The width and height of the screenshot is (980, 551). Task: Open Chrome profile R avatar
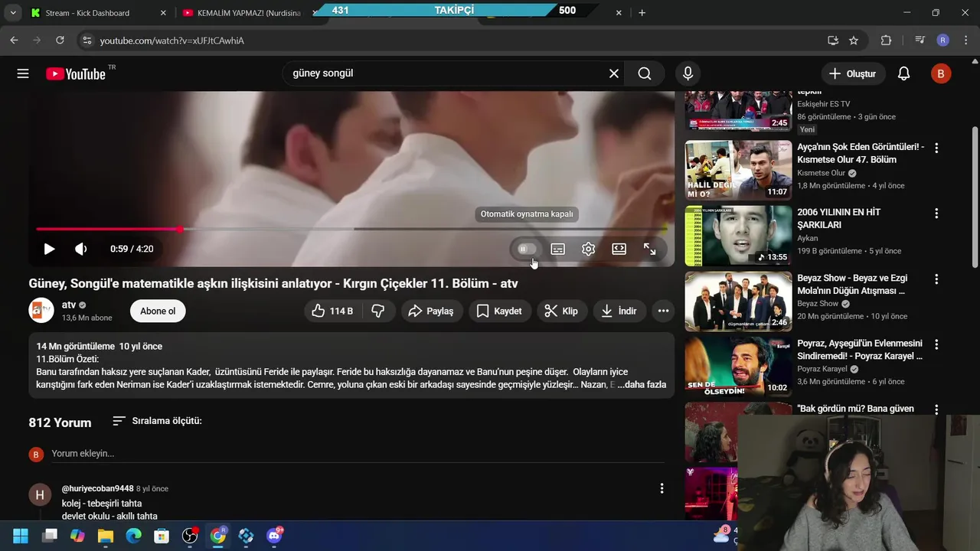coord(942,41)
